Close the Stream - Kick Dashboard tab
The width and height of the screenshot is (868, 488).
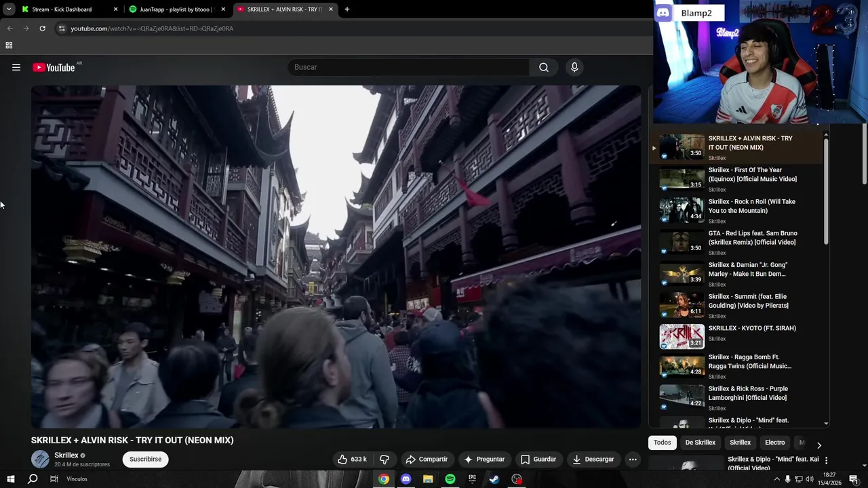click(115, 9)
